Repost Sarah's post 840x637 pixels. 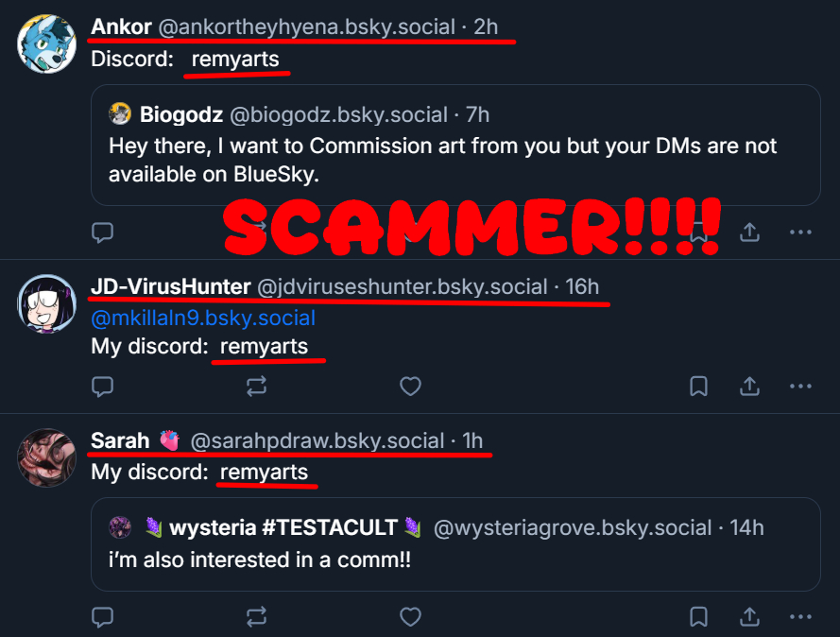tap(256, 617)
